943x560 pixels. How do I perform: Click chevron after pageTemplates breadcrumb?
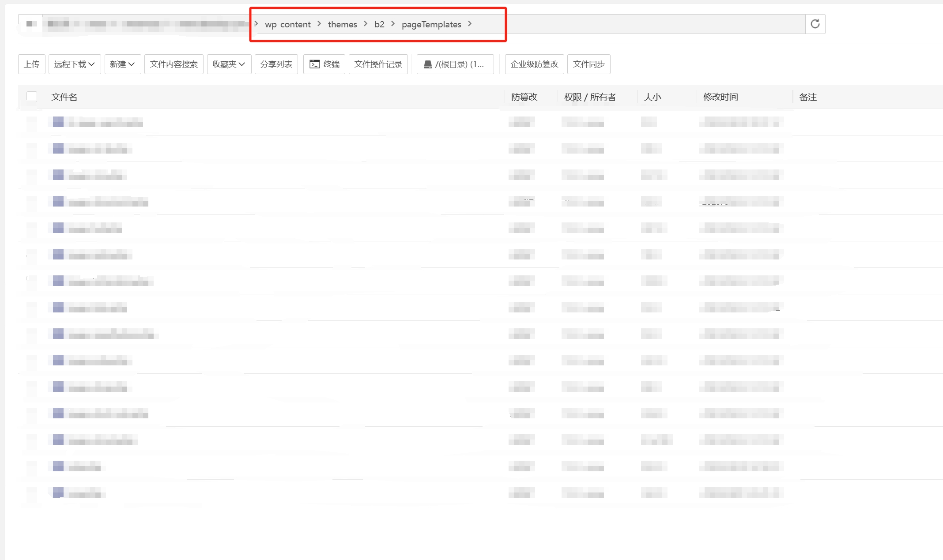click(x=470, y=24)
